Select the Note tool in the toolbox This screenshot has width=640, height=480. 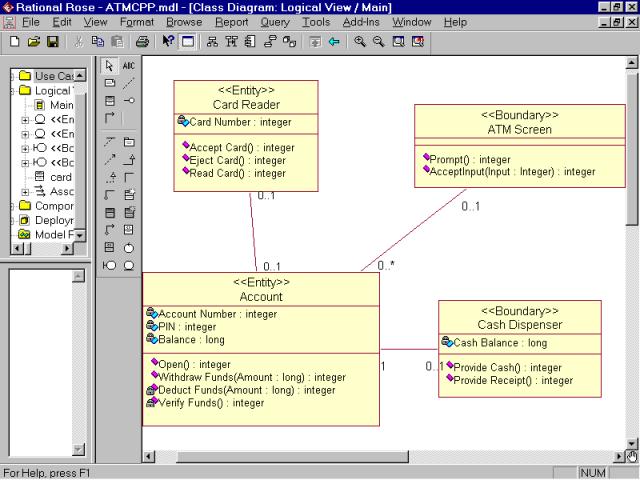(x=109, y=83)
